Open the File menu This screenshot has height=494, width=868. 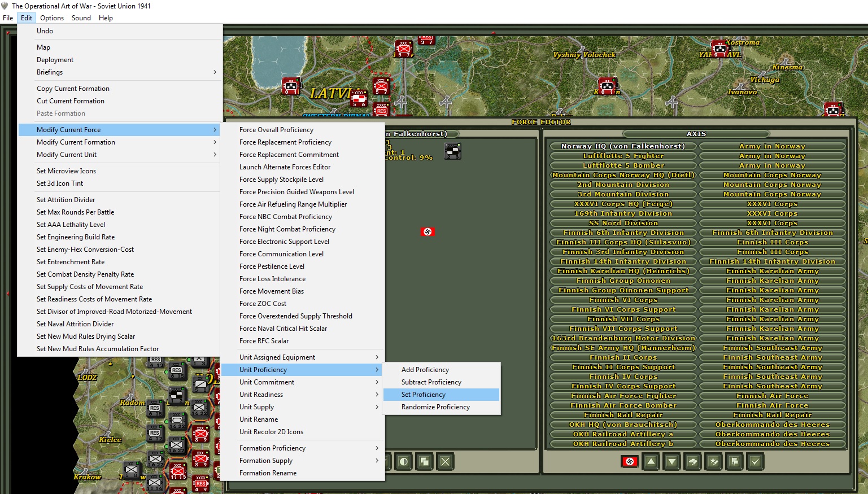pyautogui.click(x=8, y=18)
